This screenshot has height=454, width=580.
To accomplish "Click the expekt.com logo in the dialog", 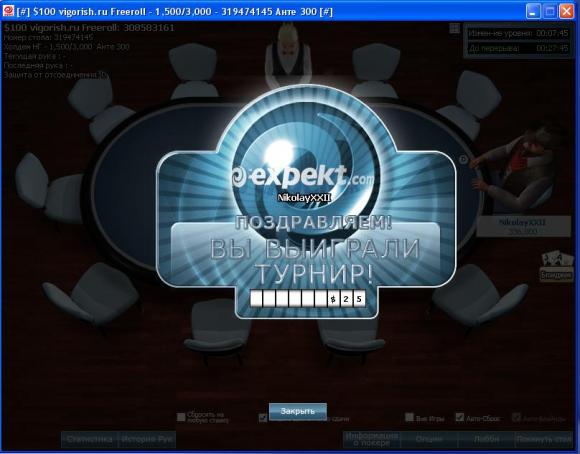I will pos(303,176).
